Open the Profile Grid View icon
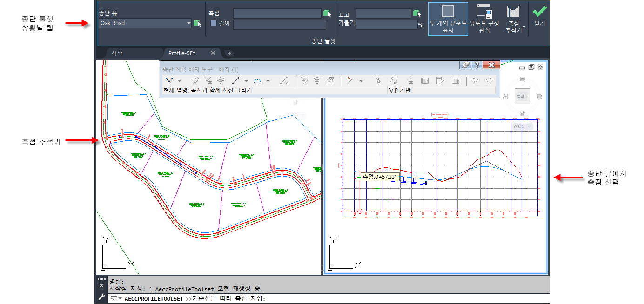644x304 pixels. pyautogui.click(x=440, y=80)
